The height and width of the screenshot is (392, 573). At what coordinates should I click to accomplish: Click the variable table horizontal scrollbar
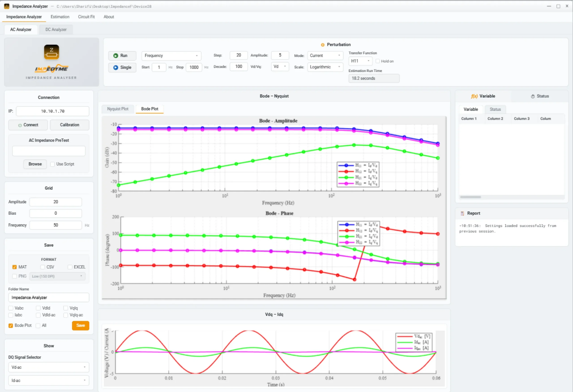pos(470,197)
